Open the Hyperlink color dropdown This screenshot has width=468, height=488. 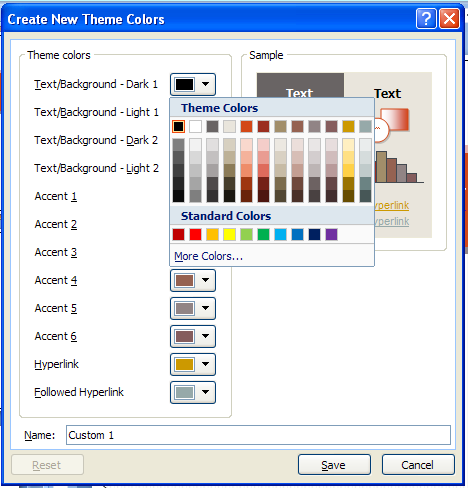tap(193, 364)
